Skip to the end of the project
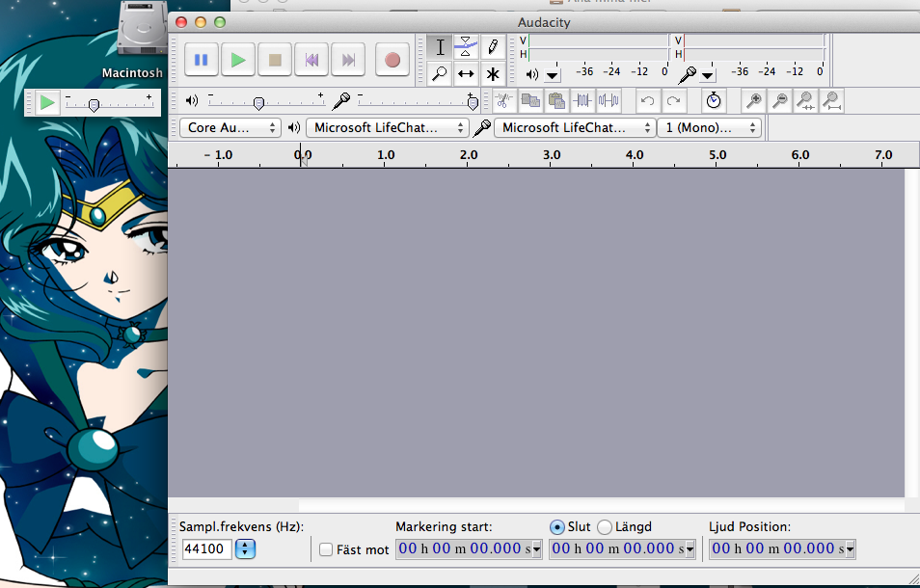920x588 pixels. 348,59
